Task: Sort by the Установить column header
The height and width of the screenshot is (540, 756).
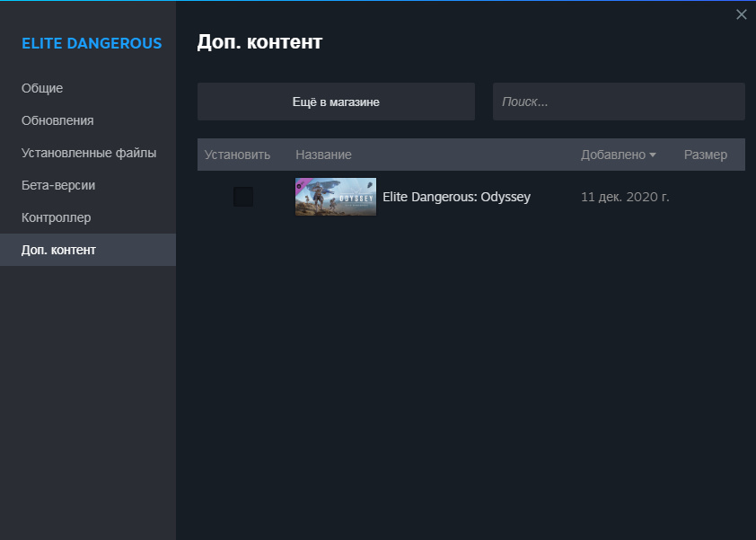Action: coord(237,155)
